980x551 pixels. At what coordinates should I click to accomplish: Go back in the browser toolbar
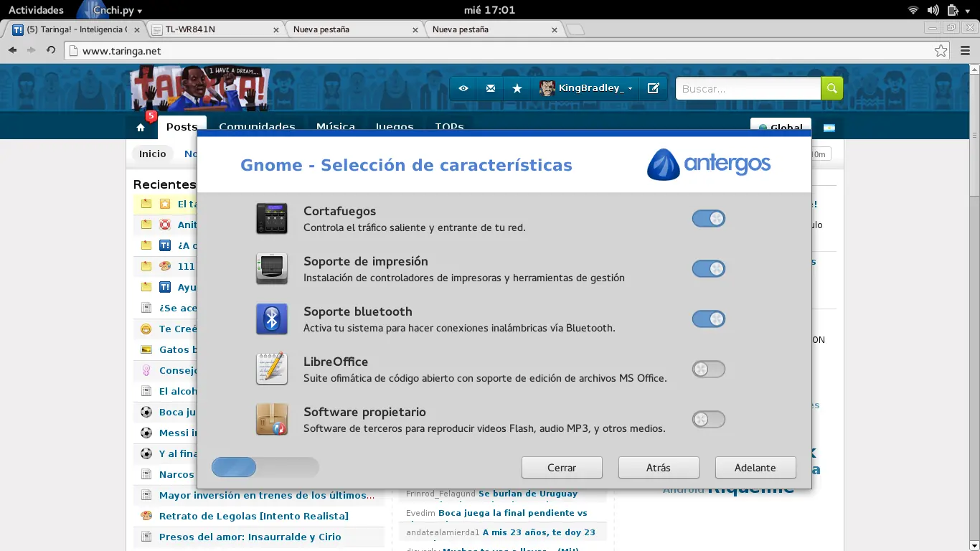click(x=12, y=50)
